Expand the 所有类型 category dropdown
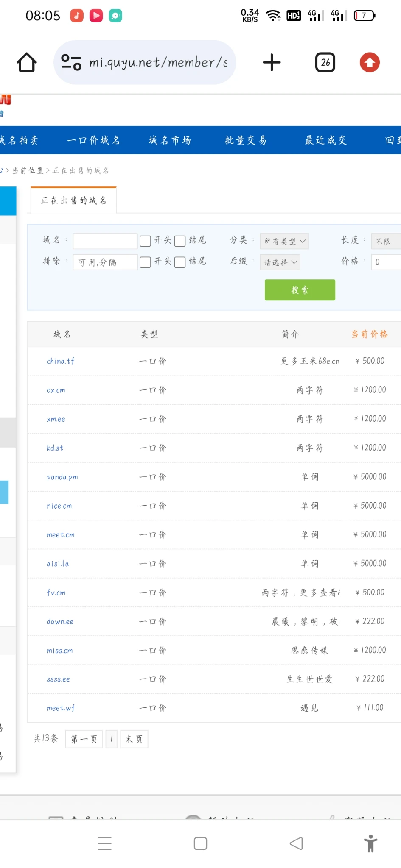The image size is (401, 868). tap(284, 241)
